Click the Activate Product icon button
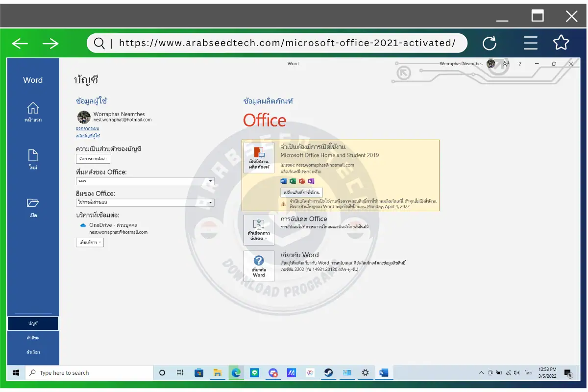 click(259, 158)
